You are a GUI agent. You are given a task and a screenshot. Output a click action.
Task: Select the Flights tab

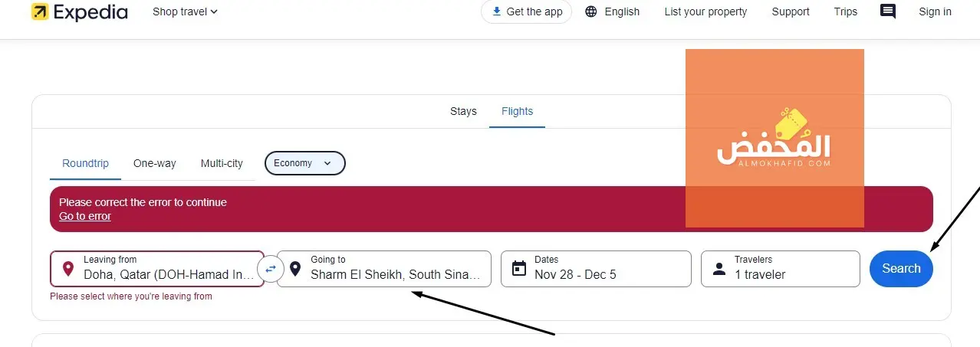click(517, 112)
